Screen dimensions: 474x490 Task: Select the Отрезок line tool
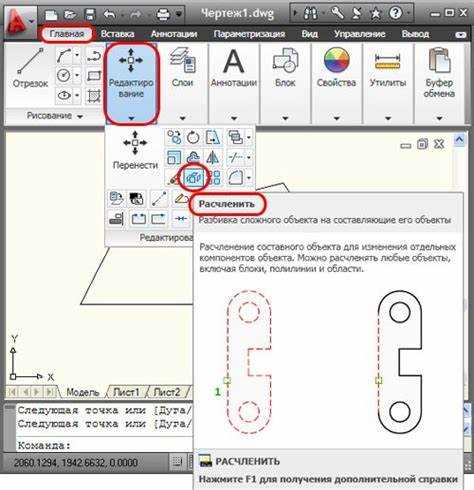point(30,68)
